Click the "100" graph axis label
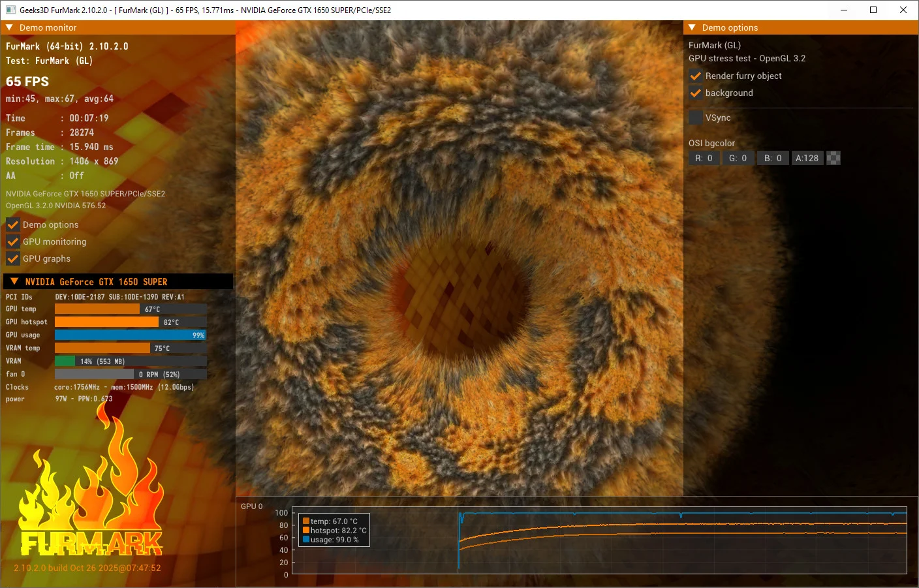Image resolution: width=919 pixels, height=588 pixels. [x=281, y=513]
